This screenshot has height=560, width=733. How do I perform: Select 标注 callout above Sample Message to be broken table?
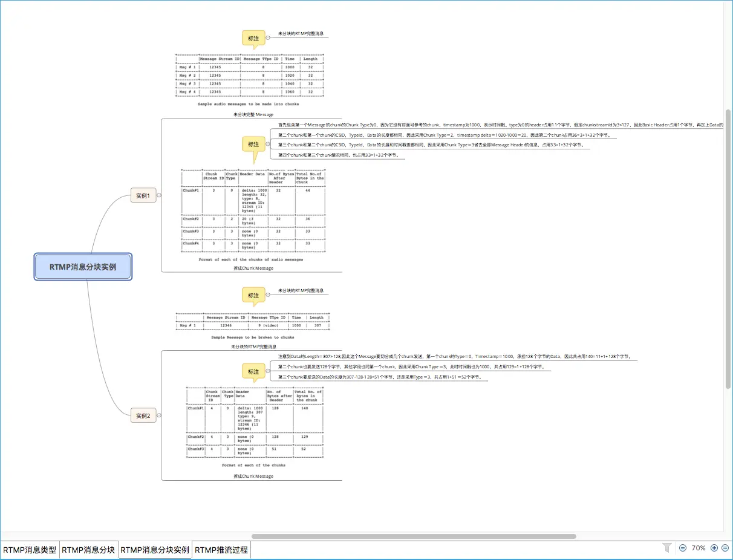coord(253,296)
